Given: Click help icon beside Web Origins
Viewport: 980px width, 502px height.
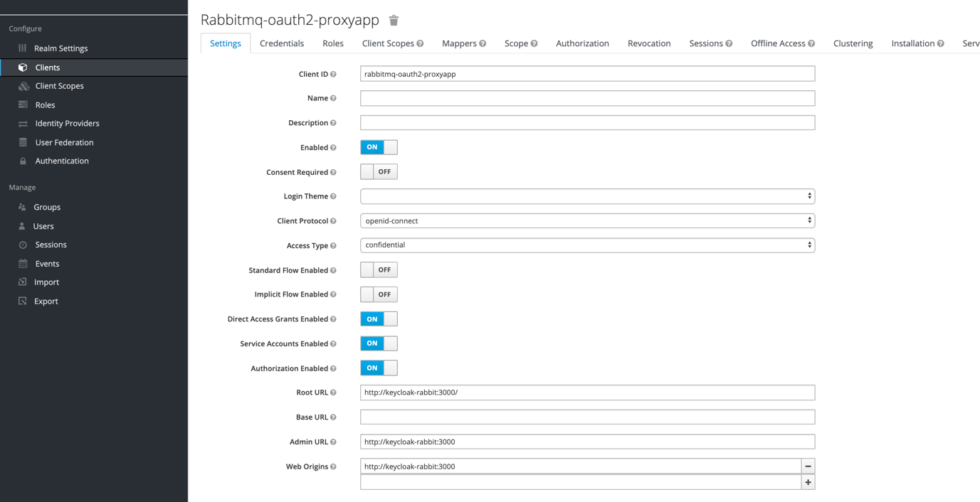Looking at the screenshot, I should click(x=333, y=466).
